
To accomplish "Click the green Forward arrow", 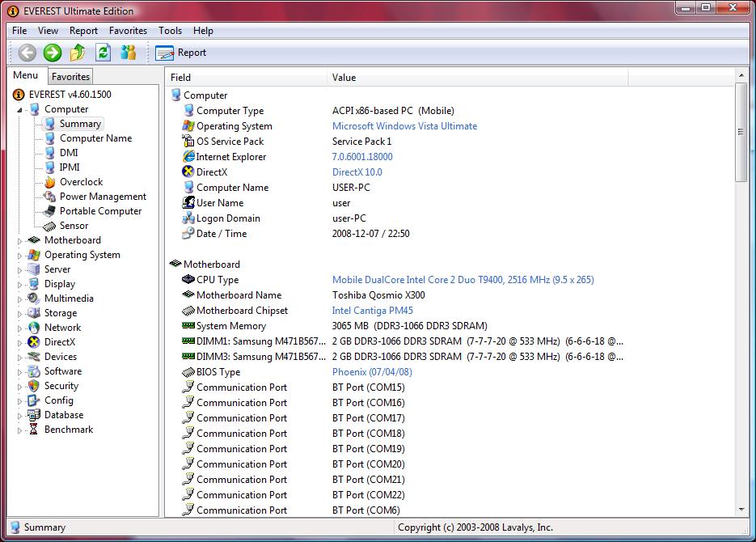I will pyautogui.click(x=53, y=53).
